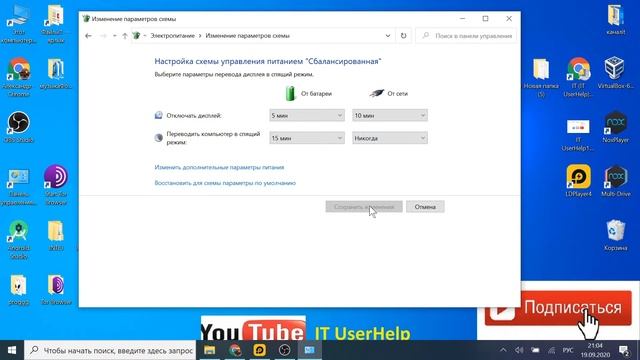
Task: Select the Chrome shortcut on left desktop column
Action: (x=18, y=77)
